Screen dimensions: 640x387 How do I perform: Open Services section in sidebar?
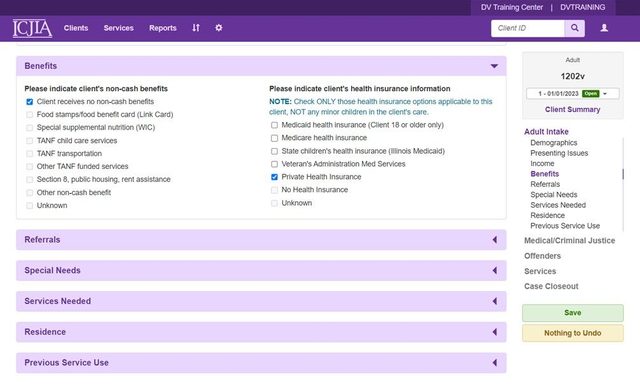(540, 271)
